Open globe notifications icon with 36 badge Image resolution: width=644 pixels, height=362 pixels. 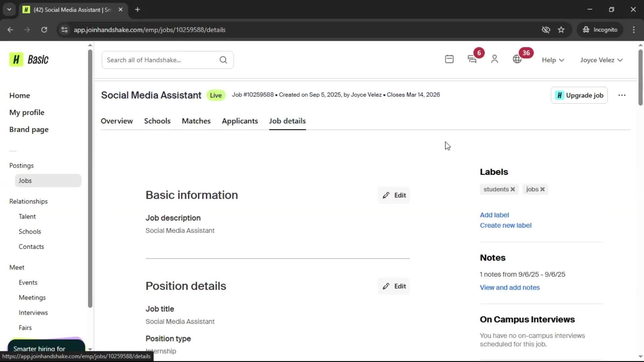[x=517, y=59]
